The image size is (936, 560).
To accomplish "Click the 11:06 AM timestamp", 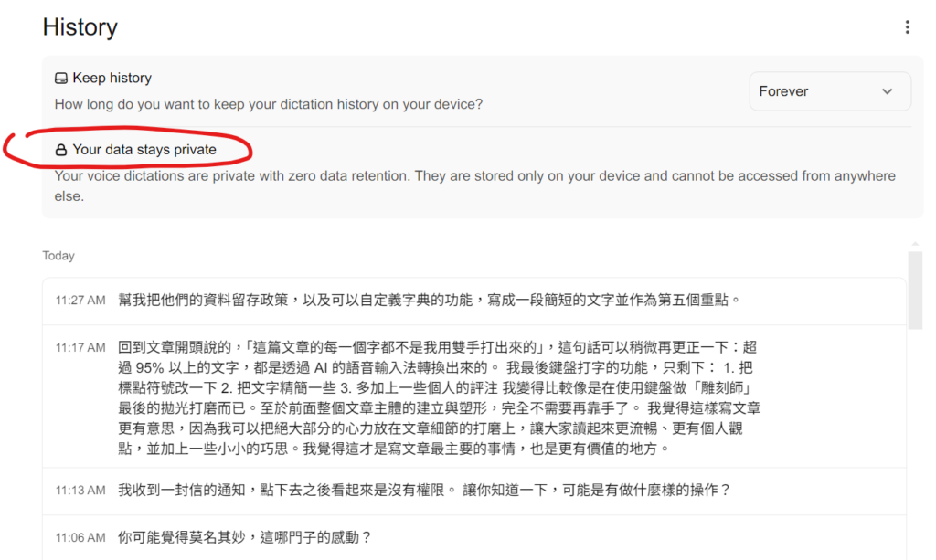I will [x=80, y=538].
